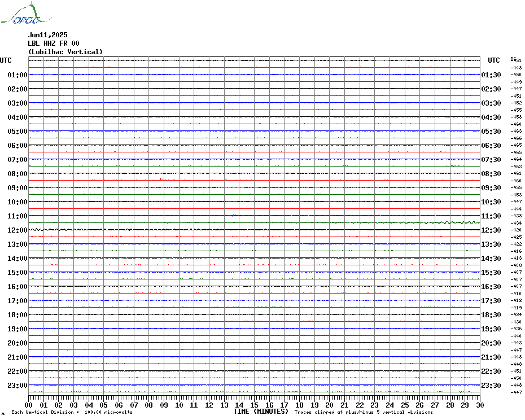
Task: Click the 06:30 time label
Action: (x=491, y=145)
